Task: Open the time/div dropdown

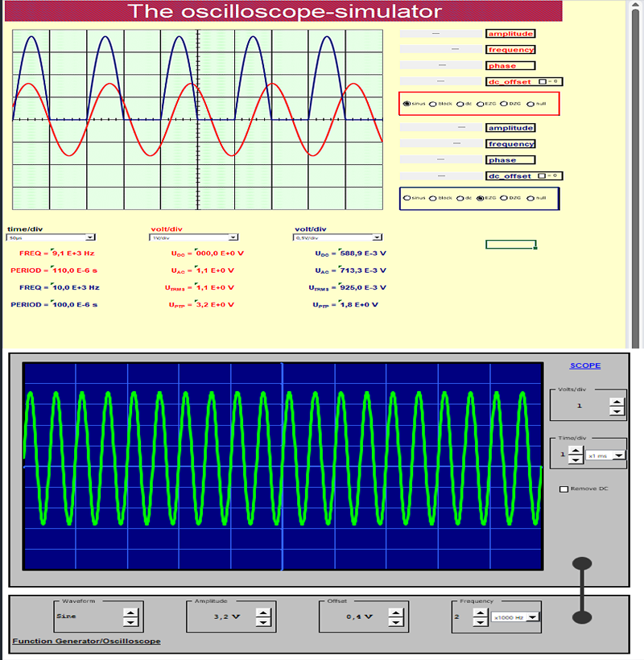Action: click(90, 237)
